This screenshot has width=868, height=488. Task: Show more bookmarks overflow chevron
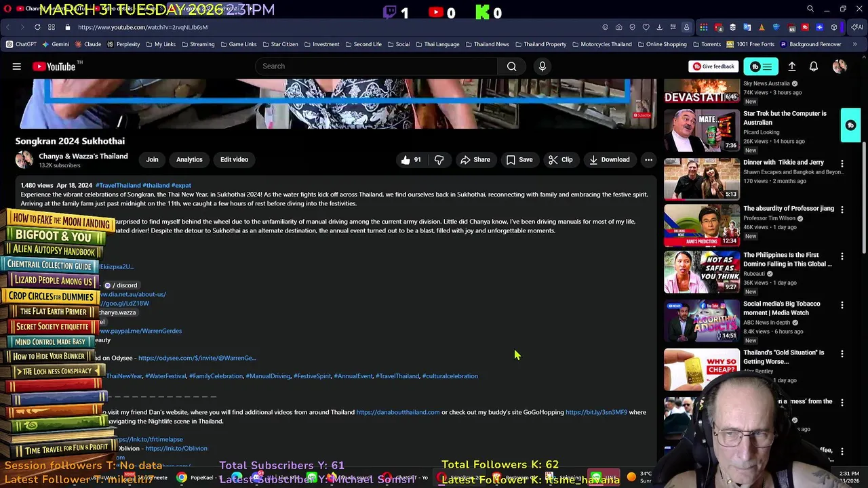pyautogui.click(x=854, y=44)
